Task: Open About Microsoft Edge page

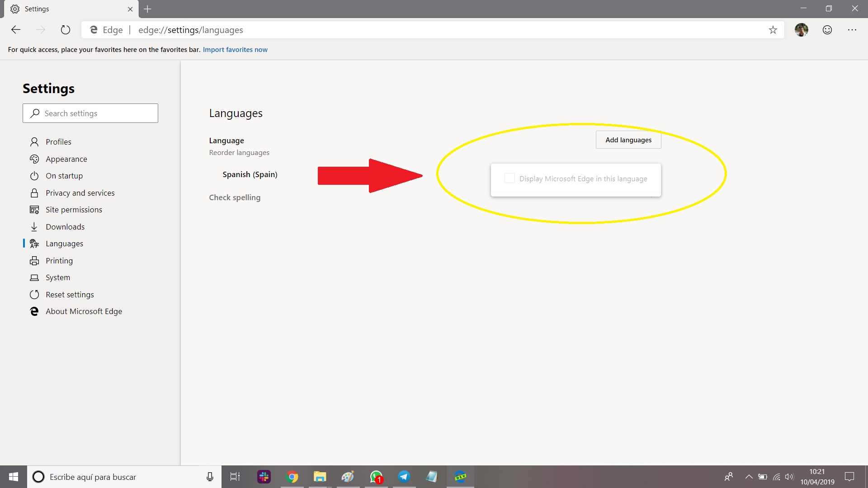Action: pyautogui.click(x=84, y=311)
